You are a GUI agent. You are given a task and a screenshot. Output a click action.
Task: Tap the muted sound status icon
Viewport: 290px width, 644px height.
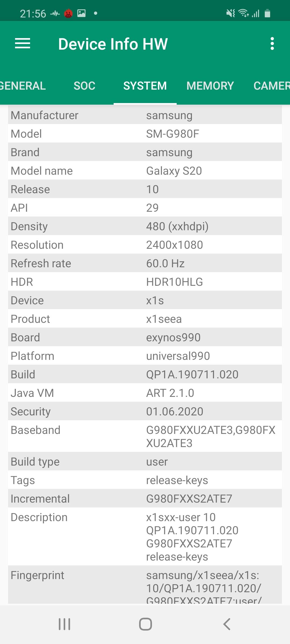coord(230,13)
